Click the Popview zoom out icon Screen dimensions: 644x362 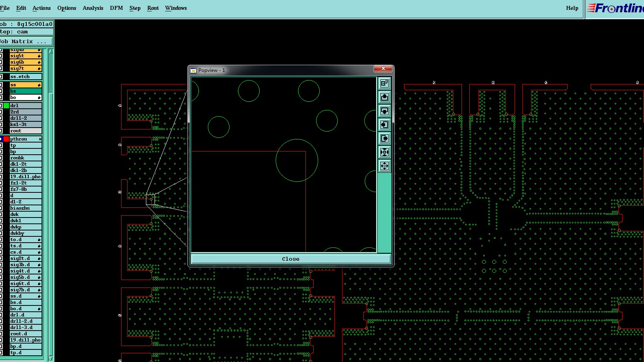click(384, 166)
